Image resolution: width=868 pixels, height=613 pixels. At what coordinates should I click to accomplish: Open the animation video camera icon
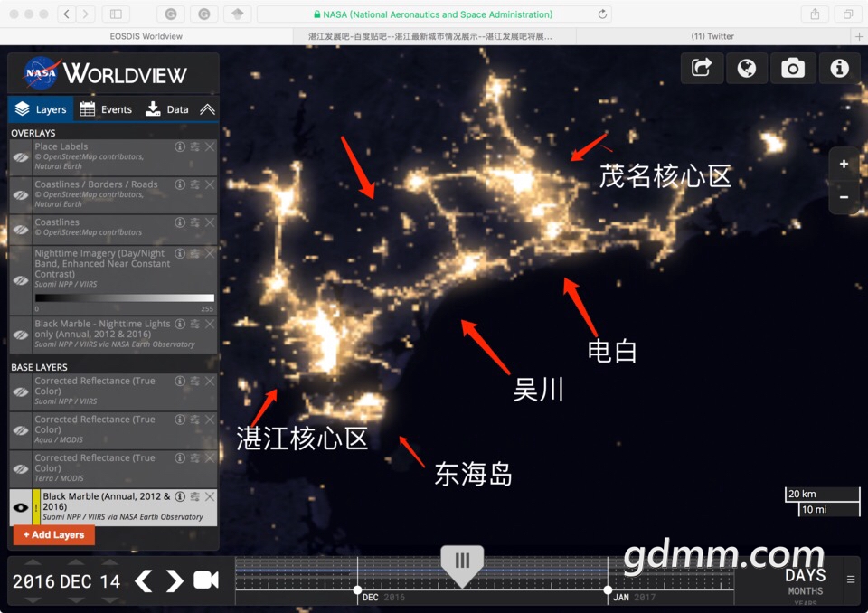point(206,580)
